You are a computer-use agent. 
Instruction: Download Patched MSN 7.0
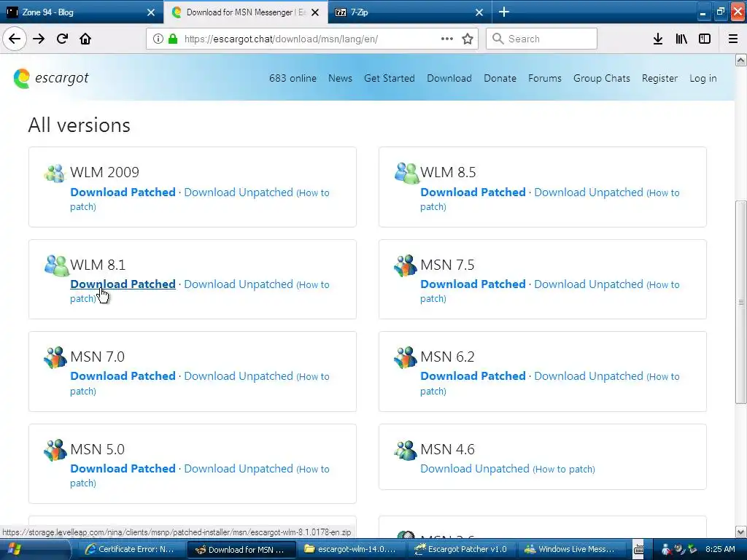(123, 376)
